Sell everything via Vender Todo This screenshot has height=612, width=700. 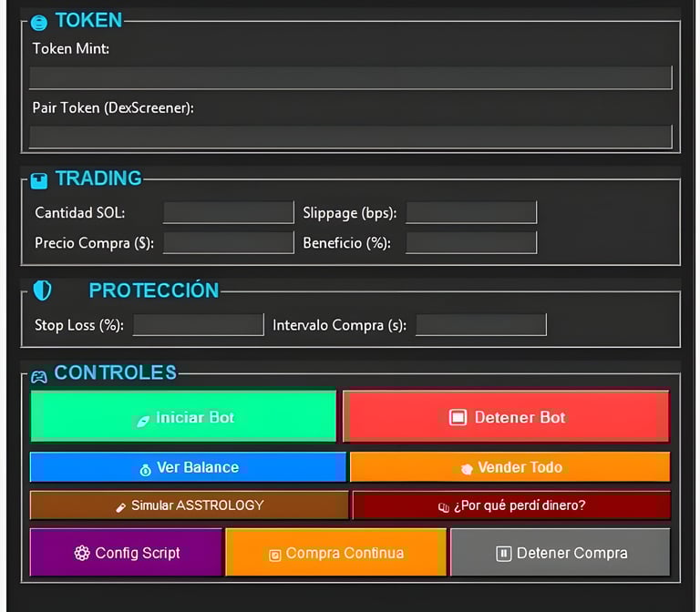pos(510,467)
